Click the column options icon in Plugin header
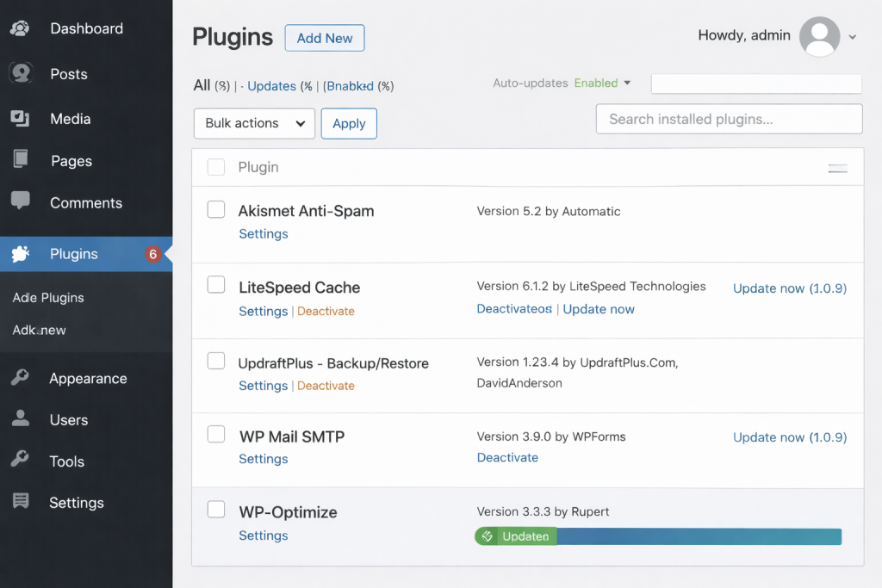Viewport: 882px width, 588px height. tap(837, 168)
